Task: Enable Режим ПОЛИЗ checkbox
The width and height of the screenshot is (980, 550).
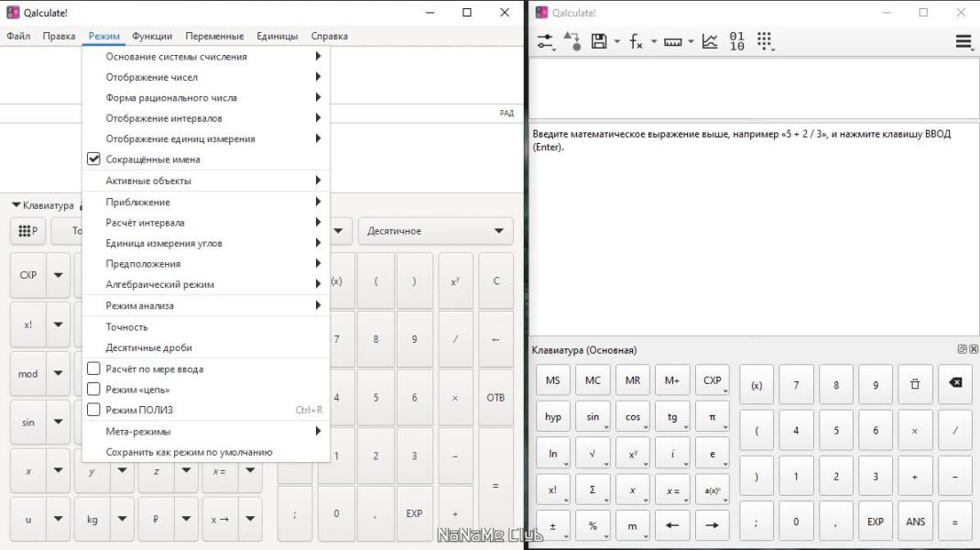Action: 93,410
